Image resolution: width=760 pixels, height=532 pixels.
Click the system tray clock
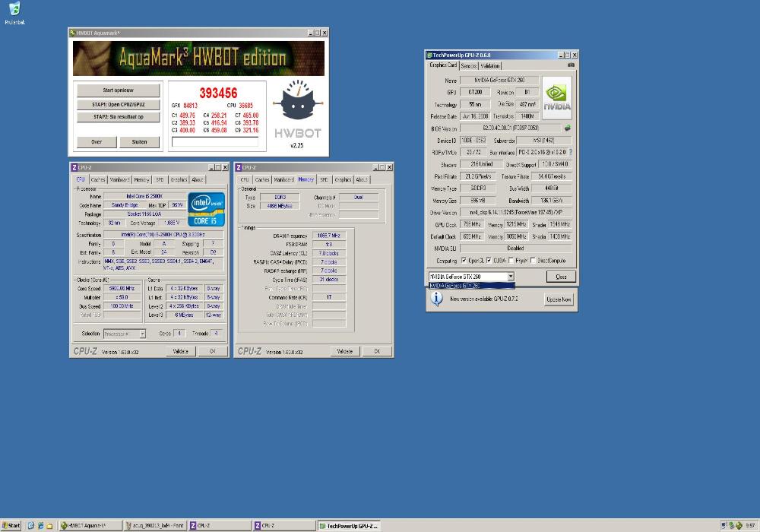(x=750, y=525)
